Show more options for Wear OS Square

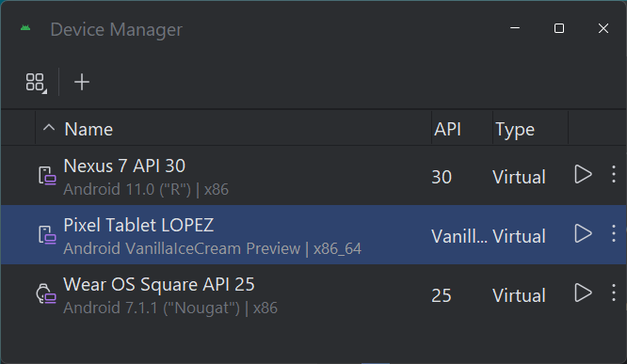(x=614, y=293)
